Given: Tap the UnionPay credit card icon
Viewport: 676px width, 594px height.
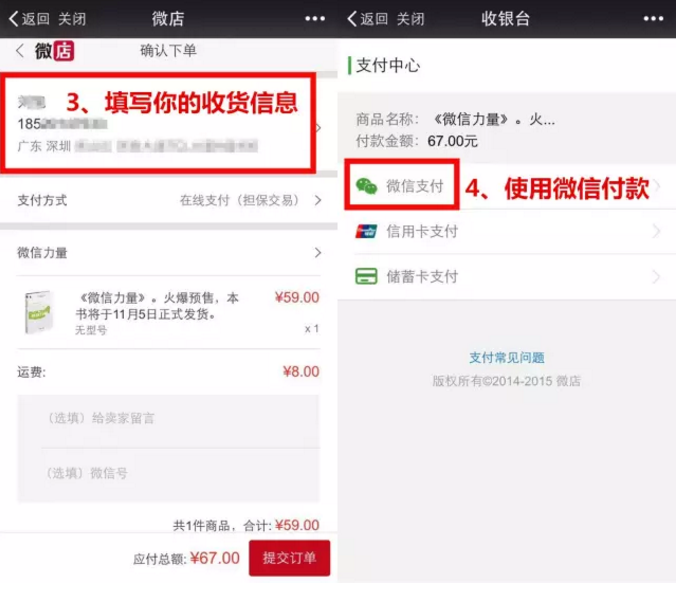Looking at the screenshot, I should [366, 231].
